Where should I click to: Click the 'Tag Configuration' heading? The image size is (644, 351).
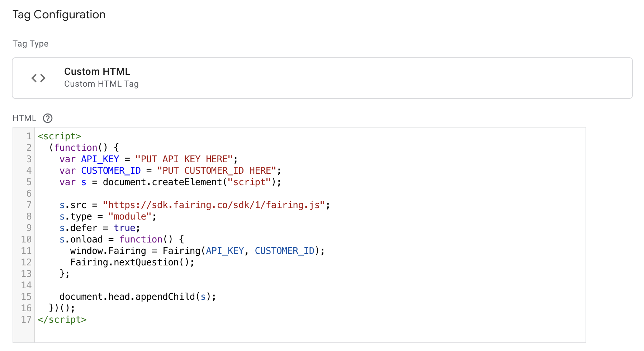[59, 15]
